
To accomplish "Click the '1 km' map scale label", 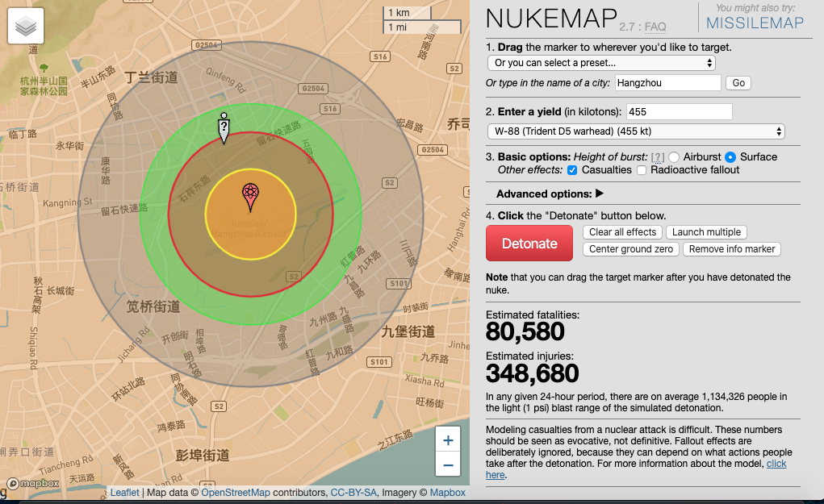I will 399,13.
